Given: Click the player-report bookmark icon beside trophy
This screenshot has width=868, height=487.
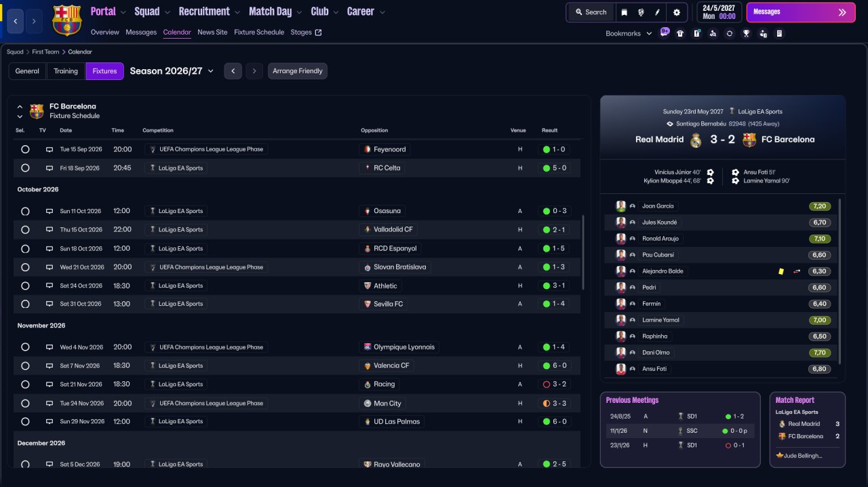Looking at the screenshot, I should [x=763, y=33].
